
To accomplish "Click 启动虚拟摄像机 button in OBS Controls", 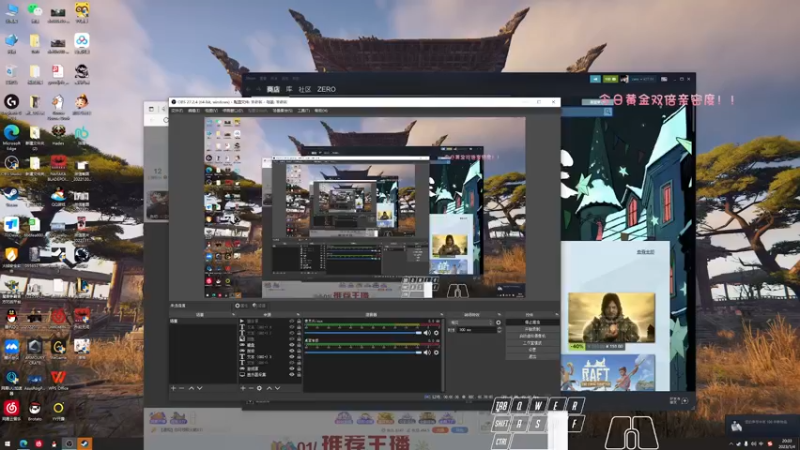I will [x=532, y=336].
